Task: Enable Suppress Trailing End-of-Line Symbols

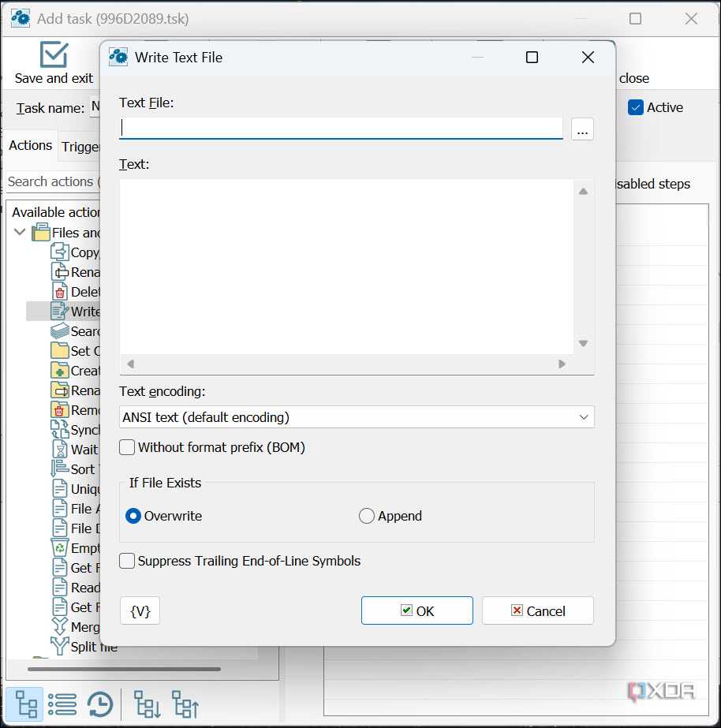Action: point(127,561)
